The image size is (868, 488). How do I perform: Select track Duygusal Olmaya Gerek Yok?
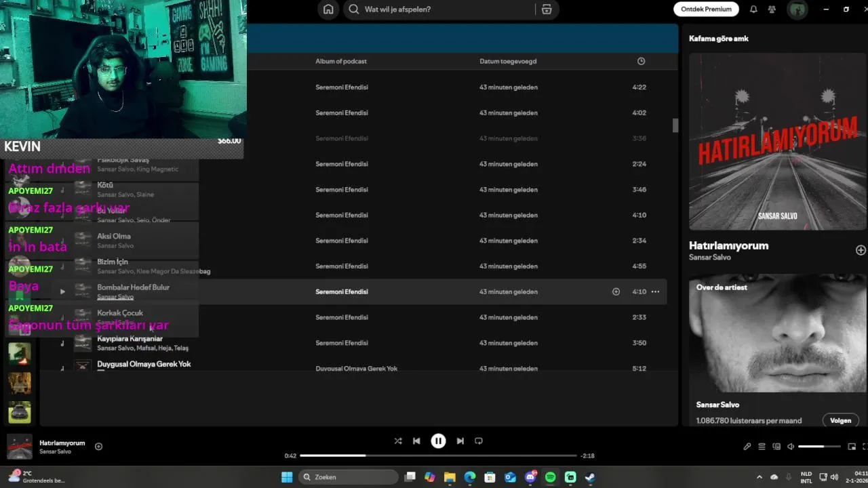(x=144, y=364)
